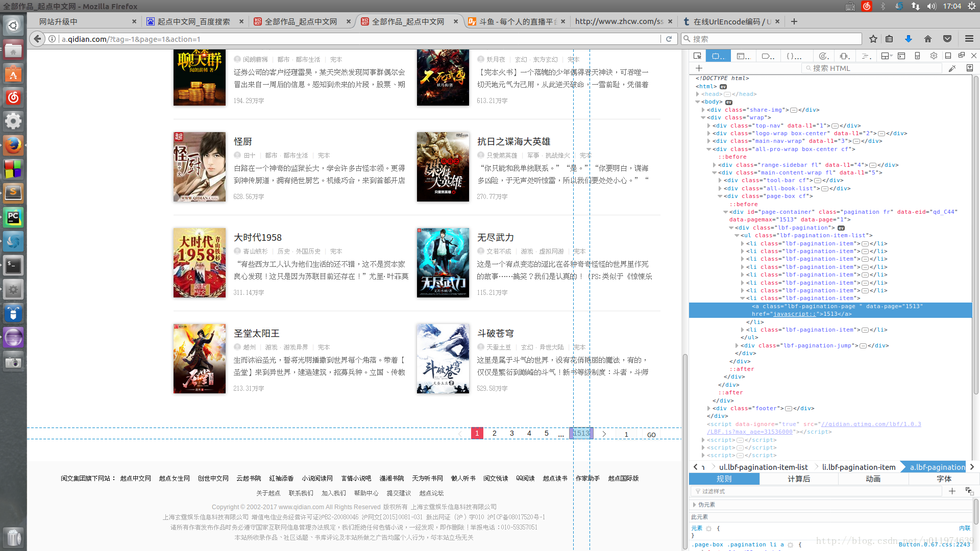
Task: Expand the all-book-list div node
Action: (x=720, y=188)
